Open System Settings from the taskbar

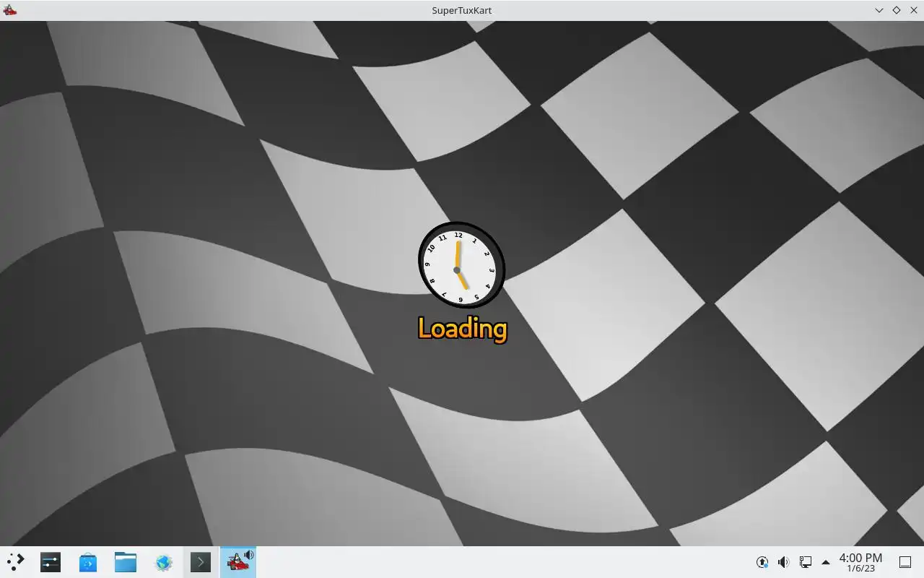[51, 562]
